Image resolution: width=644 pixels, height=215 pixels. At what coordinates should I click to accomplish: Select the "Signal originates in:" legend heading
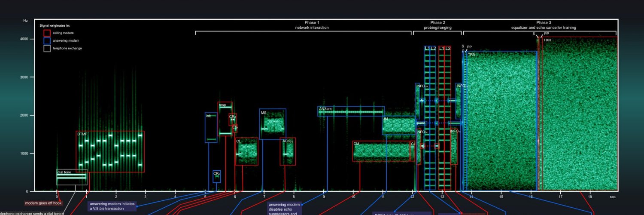[55, 26]
